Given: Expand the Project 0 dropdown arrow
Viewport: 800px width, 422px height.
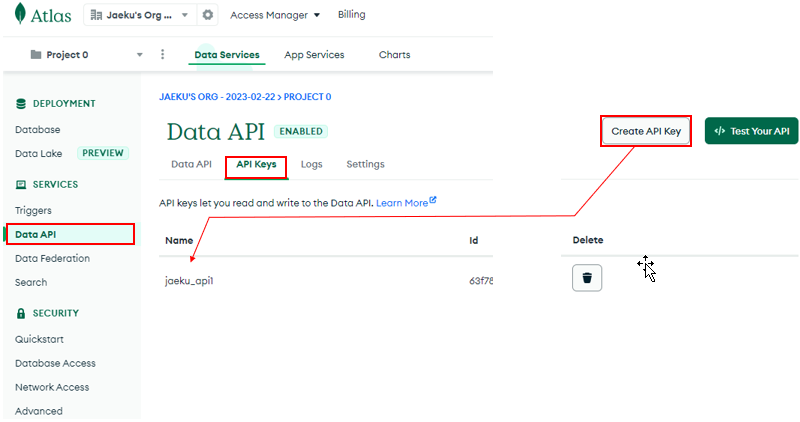Looking at the screenshot, I should (139, 55).
